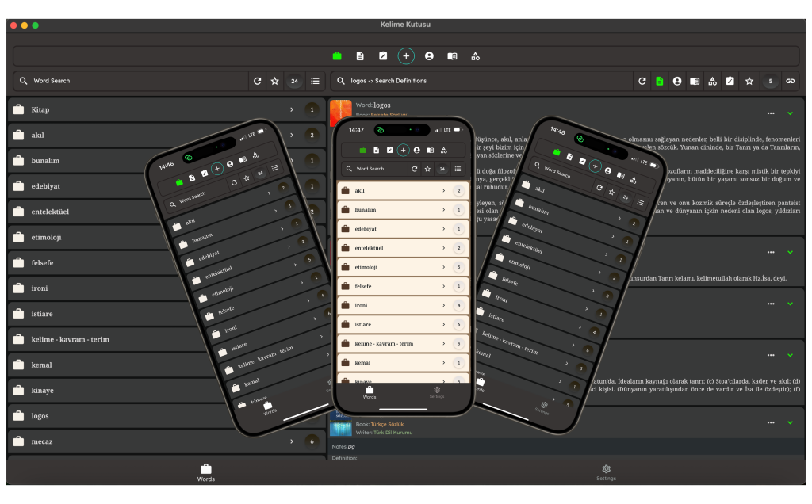Tap the circled plus icon on the center phone
812x504 pixels.
point(404,150)
